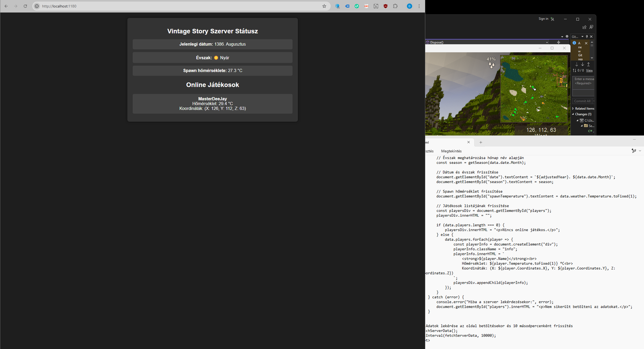Click the Git Fetch dotted arrow

click(577, 64)
